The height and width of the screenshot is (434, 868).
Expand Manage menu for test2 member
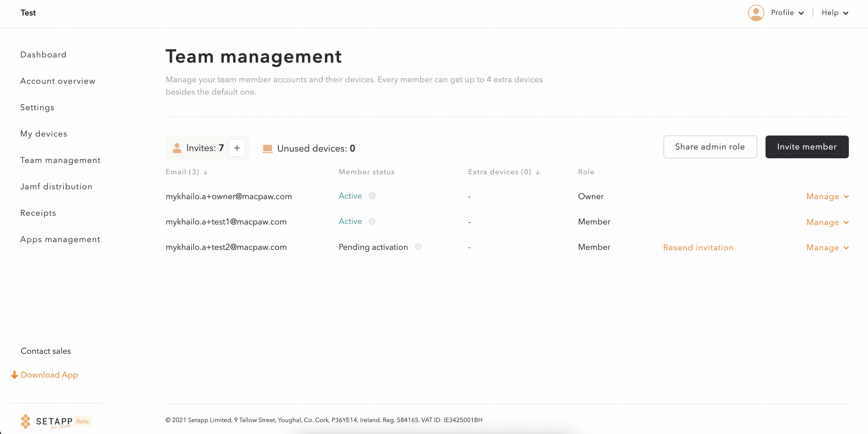click(x=828, y=248)
